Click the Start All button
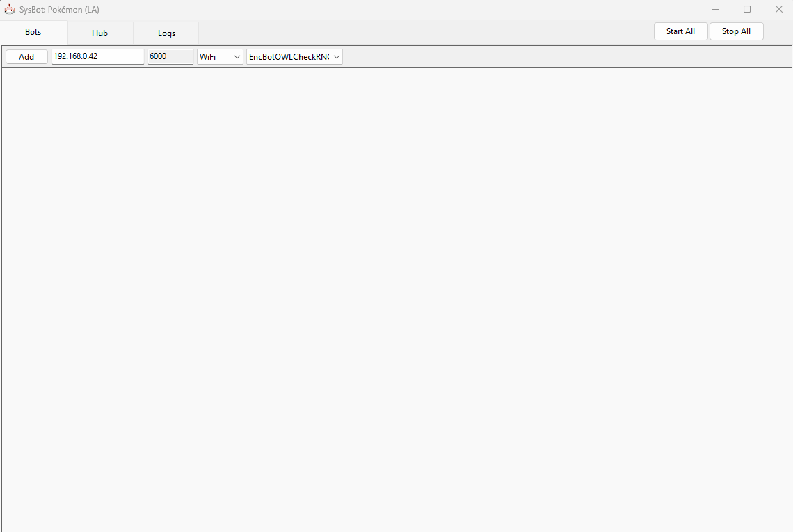Screen dimensions: 793x532 [680, 31]
